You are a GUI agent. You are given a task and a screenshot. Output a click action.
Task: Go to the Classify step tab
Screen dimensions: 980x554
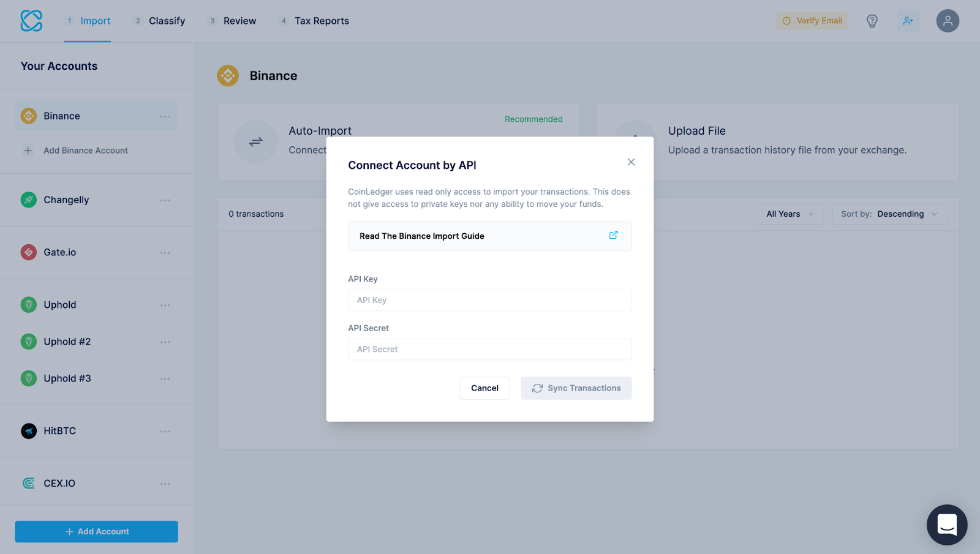coord(159,21)
